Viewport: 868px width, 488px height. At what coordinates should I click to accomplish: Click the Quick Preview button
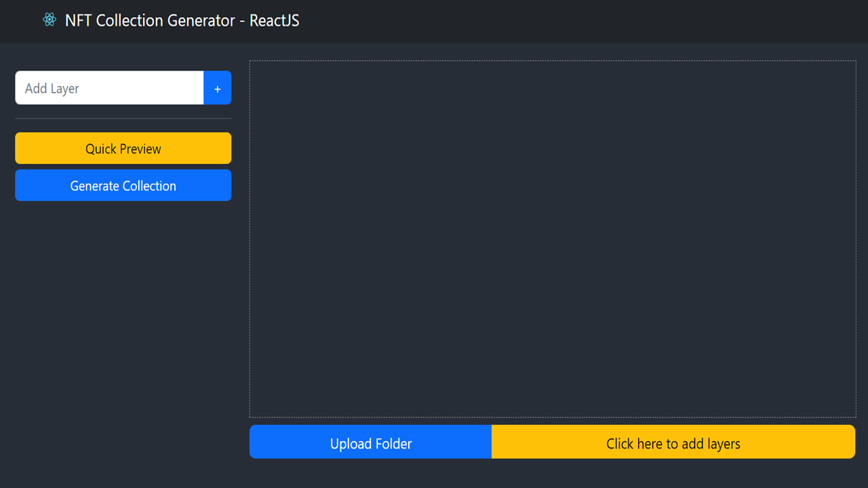click(x=123, y=148)
